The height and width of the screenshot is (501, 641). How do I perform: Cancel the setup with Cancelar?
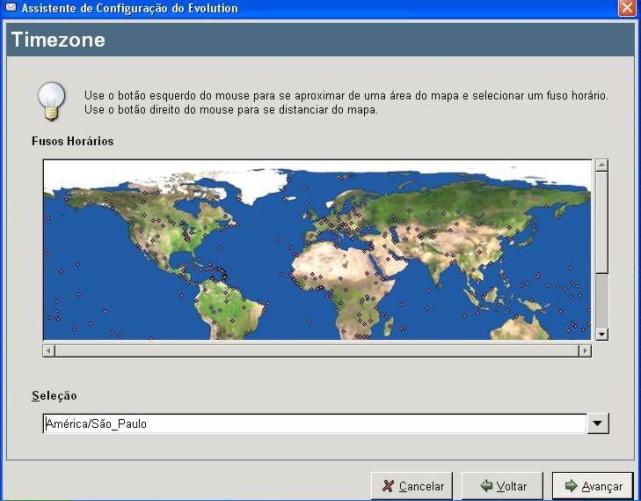click(412, 486)
